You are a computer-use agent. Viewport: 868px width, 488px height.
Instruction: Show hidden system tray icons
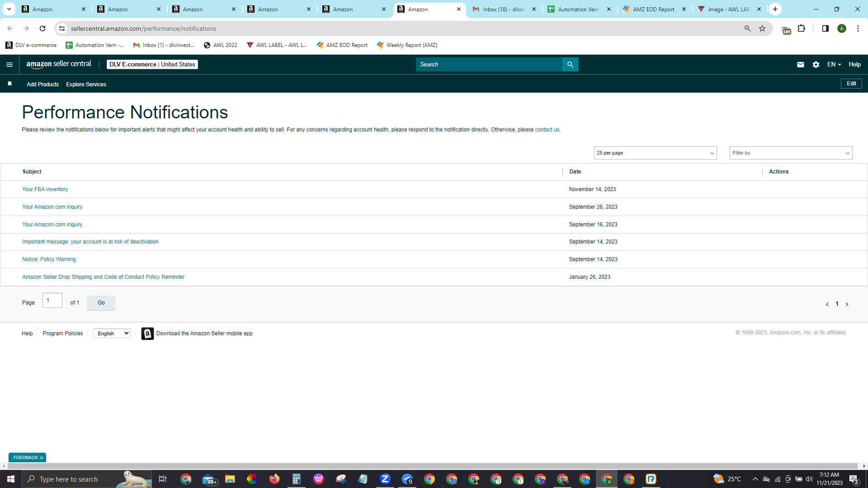coord(755,479)
